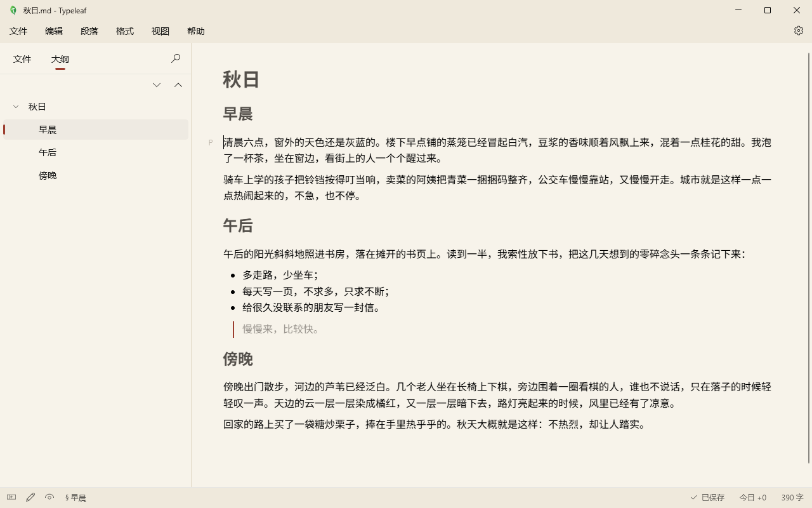The height and width of the screenshot is (508, 812).
Task: Click the search icon in the sidebar
Action: click(176, 58)
